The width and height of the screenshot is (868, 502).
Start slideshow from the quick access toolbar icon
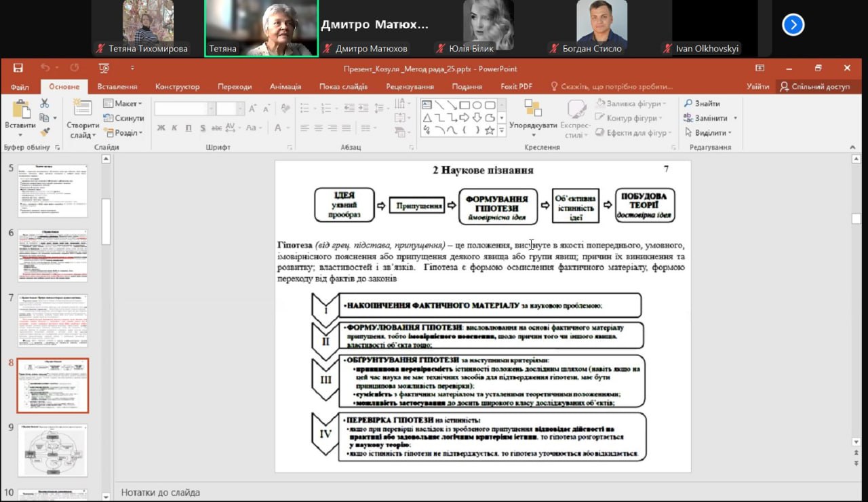point(104,68)
